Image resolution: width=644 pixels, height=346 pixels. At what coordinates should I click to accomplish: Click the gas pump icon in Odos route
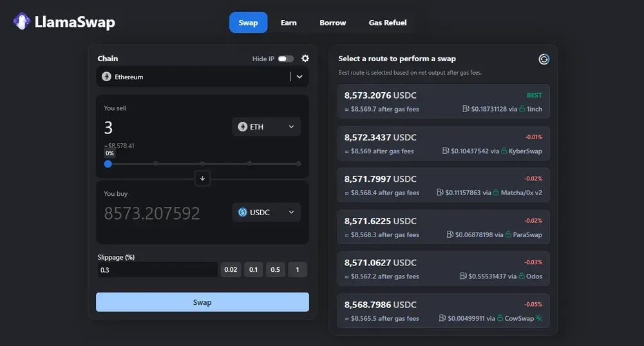coord(463,276)
